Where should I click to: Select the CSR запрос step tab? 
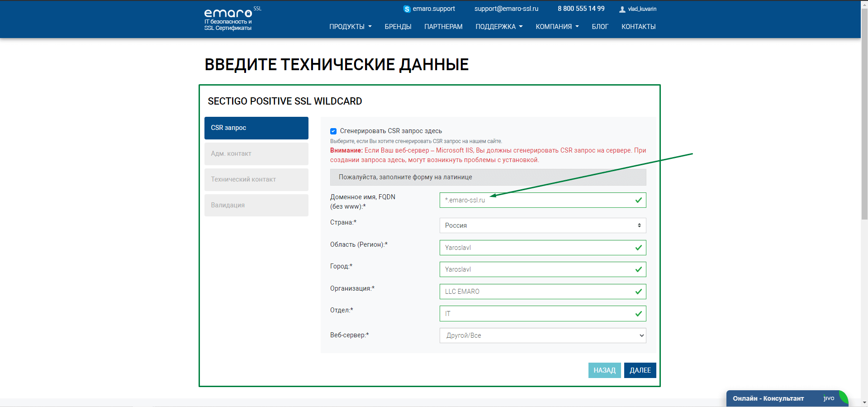point(256,128)
